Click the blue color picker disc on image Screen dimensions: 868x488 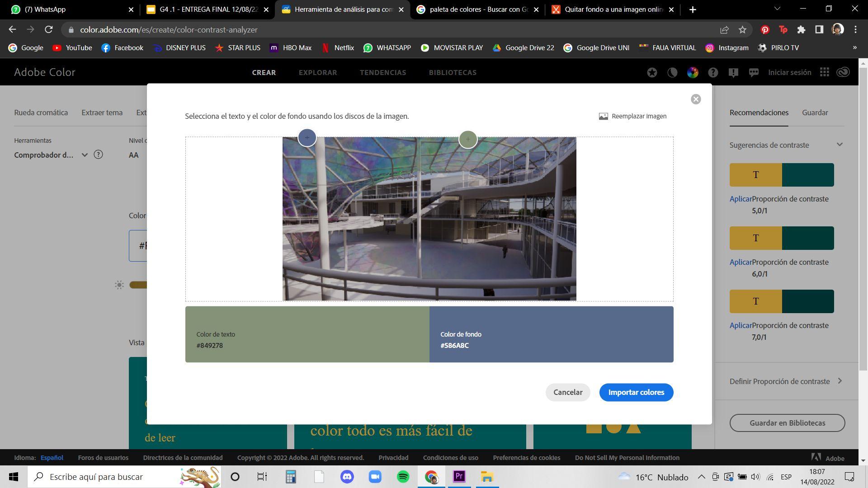(x=307, y=138)
